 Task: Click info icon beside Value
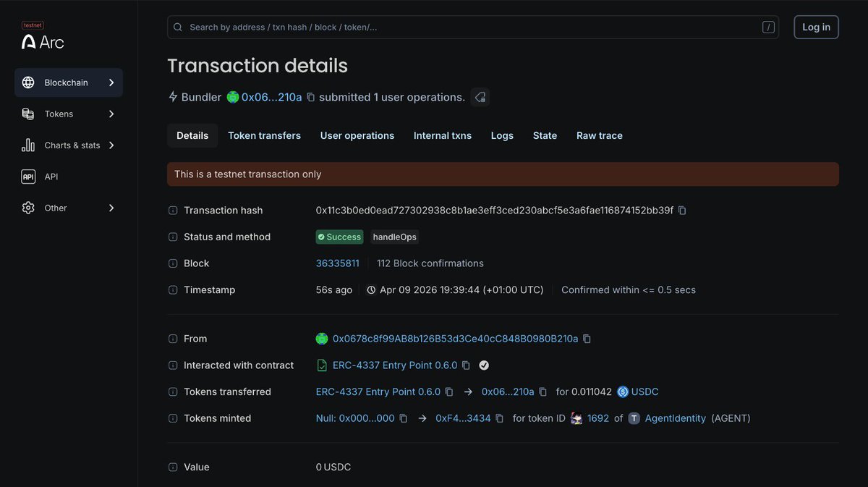(x=173, y=467)
